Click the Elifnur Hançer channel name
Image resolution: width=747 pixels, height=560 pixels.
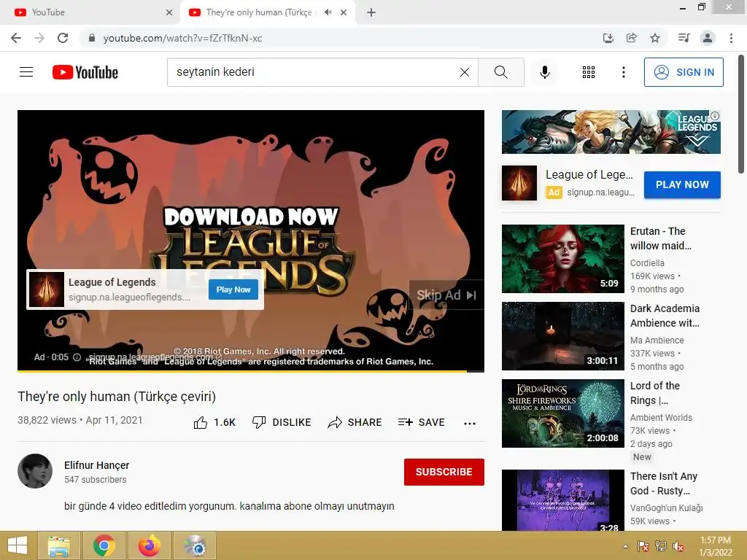[97, 465]
